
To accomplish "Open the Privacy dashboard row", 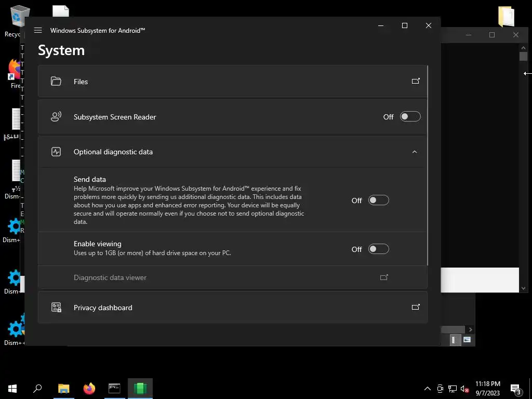I will (x=233, y=308).
